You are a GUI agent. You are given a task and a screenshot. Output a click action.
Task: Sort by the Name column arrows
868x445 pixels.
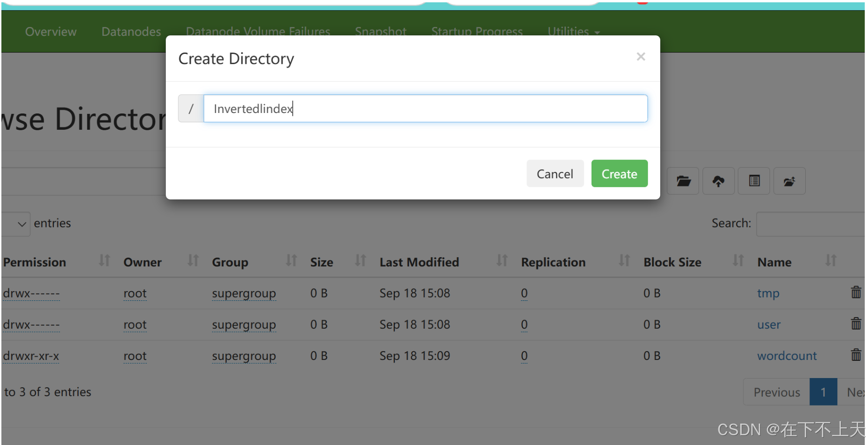831,261
